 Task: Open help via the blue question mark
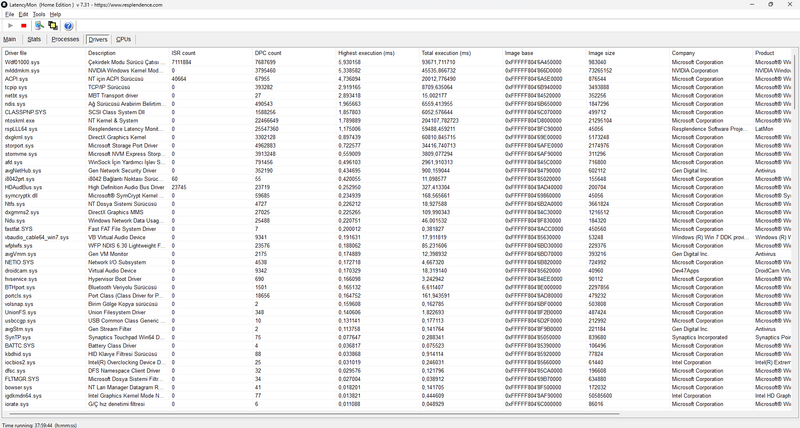[68, 26]
